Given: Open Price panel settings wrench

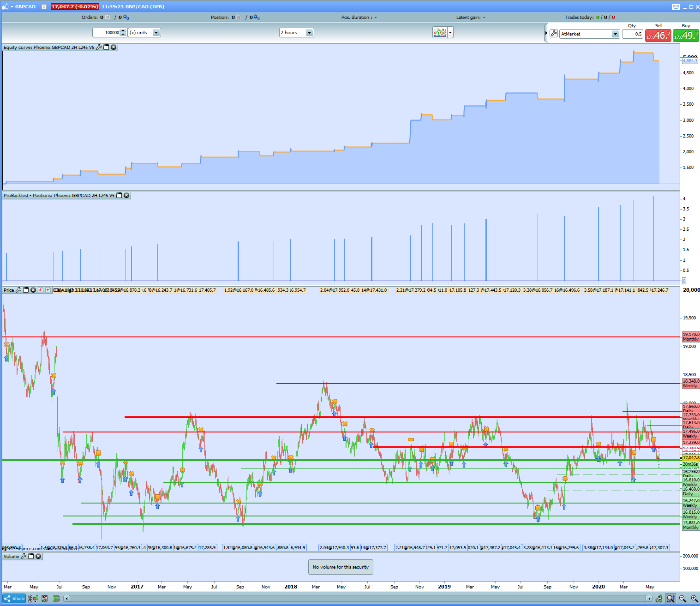Looking at the screenshot, I should (18, 290).
